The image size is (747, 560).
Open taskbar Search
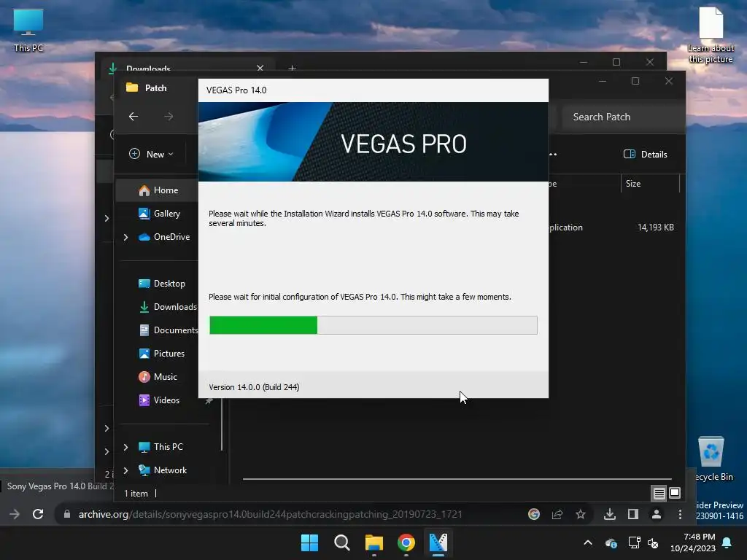pyautogui.click(x=342, y=542)
